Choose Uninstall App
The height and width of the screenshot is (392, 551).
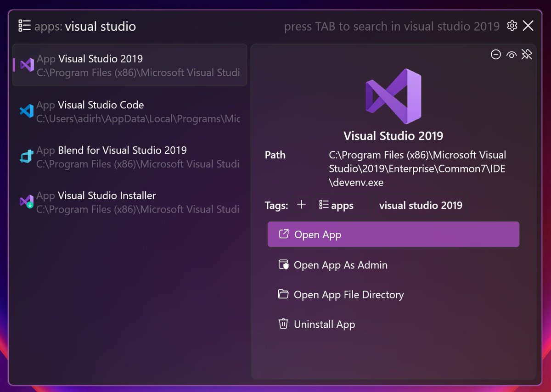pos(394,324)
